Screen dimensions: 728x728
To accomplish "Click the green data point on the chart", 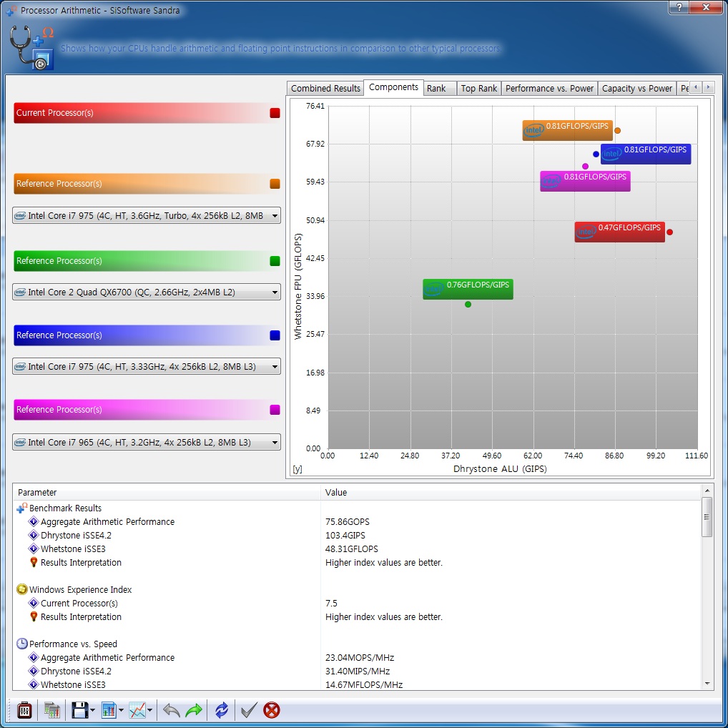I will click(468, 305).
